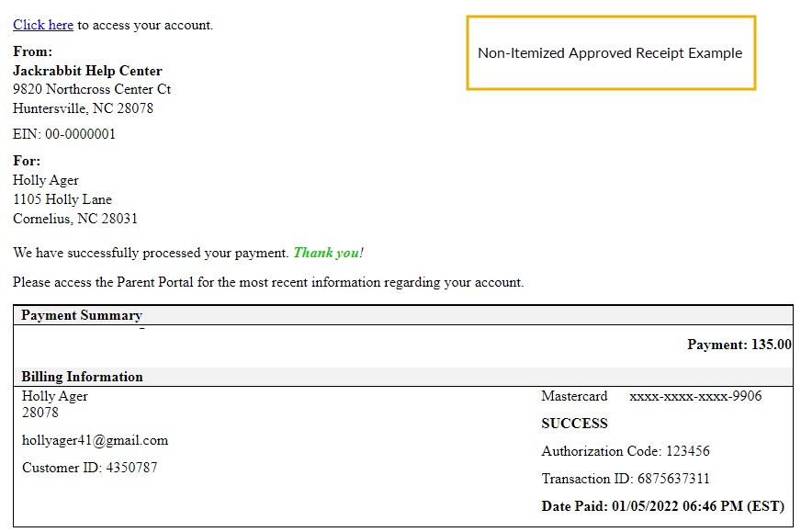Select the Payment: 135.00 amount
Image resolution: width=801 pixels, height=532 pixels.
tap(739, 344)
